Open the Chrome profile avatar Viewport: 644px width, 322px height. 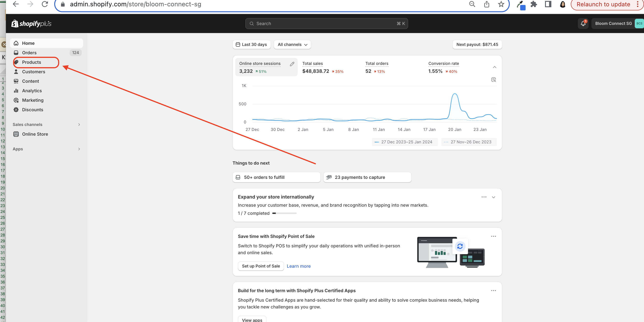pyautogui.click(x=562, y=4)
